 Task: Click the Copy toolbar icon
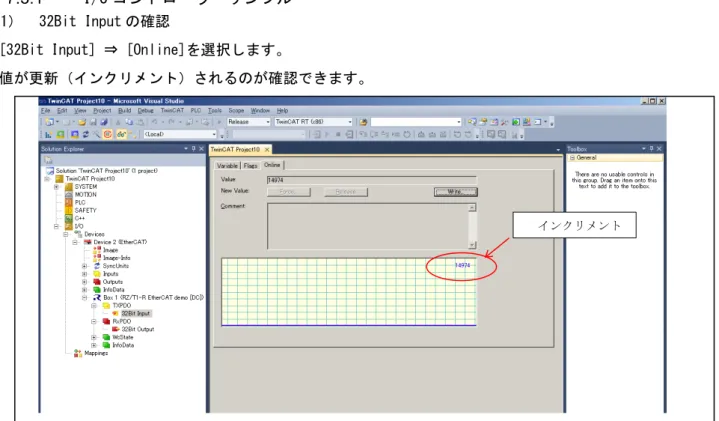[x=129, y=122]
